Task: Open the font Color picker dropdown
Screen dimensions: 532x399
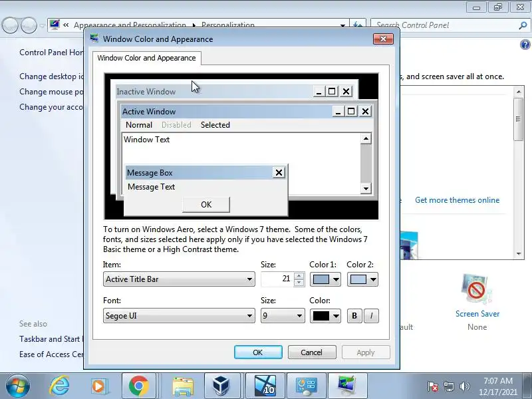Action: pos(325,316)
